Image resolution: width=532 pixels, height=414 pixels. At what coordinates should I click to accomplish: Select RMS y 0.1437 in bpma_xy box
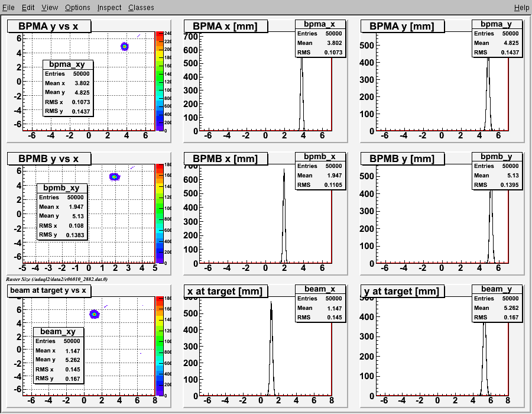pyautogui.click(x=67, y=111)
